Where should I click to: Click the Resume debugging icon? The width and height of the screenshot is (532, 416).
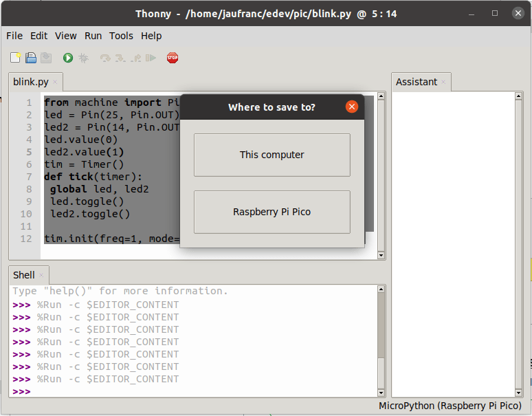(x=151, y=58)
